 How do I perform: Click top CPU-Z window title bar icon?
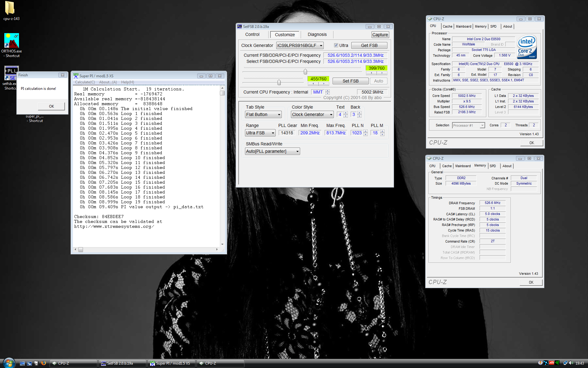tap(430, 19)
